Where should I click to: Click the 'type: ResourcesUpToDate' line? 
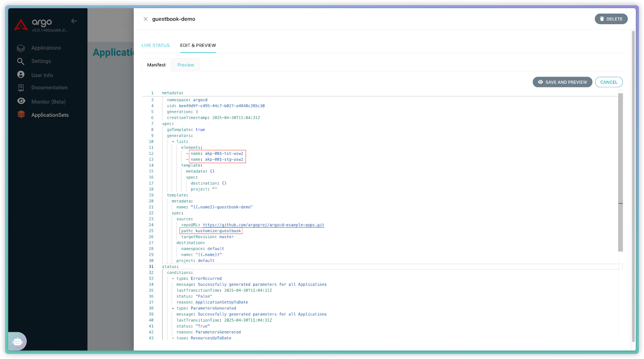(204, 338)
